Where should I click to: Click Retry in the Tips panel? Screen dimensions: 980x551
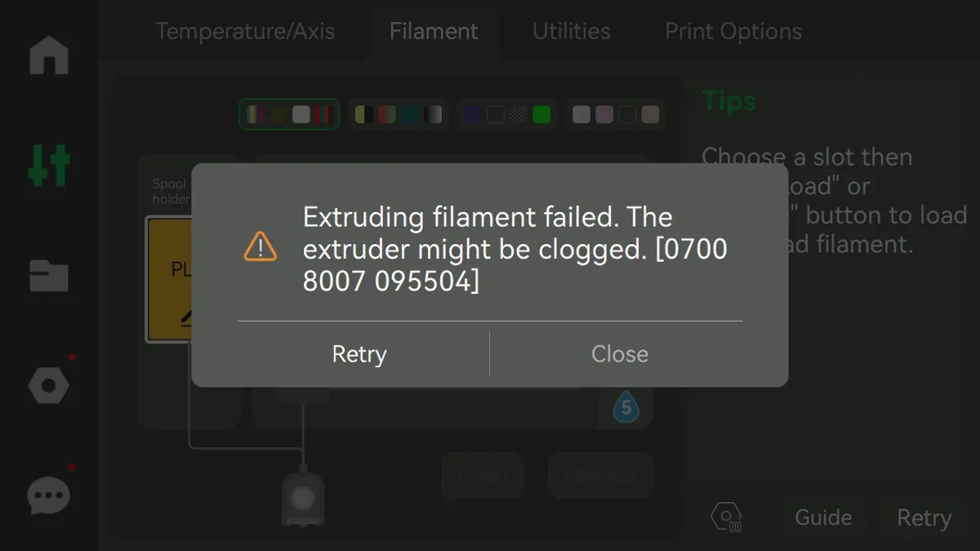(924, 518)
